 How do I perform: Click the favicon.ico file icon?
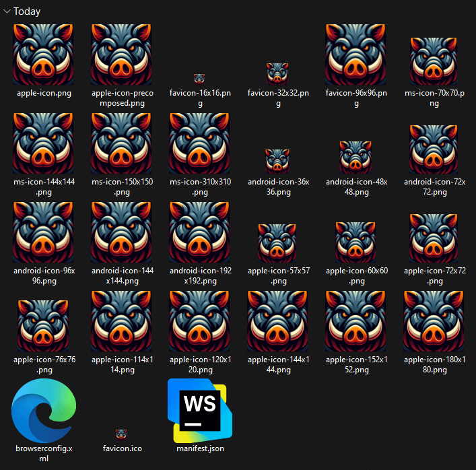click(x=122, y=434)
